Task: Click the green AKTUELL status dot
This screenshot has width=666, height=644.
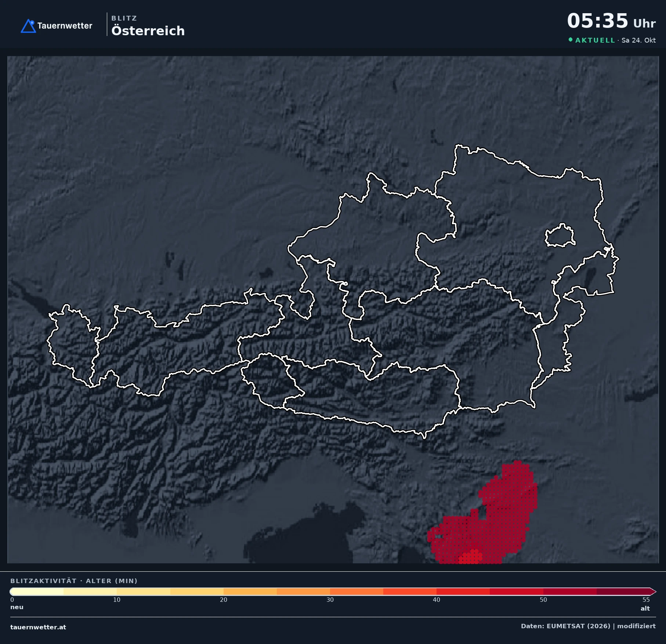Action: [571, 40]
